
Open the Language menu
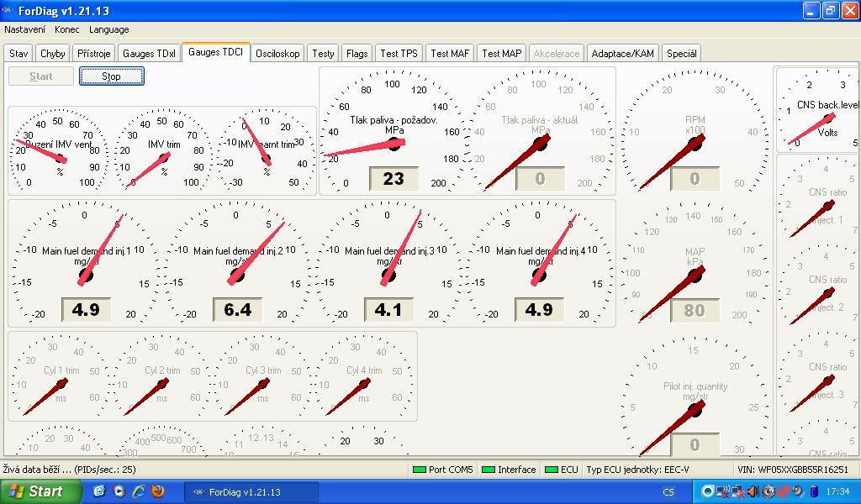tap(109, 29)
